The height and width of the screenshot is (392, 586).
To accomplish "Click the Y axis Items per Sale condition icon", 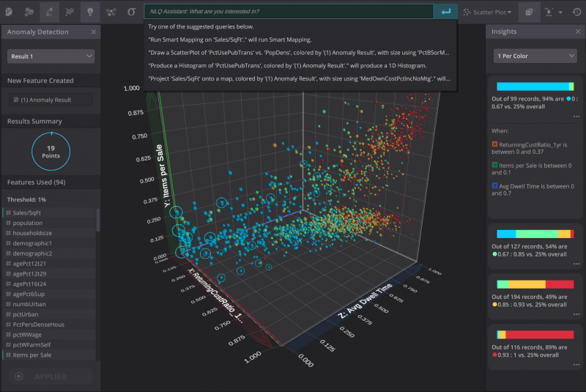I will tap(495, 165).
